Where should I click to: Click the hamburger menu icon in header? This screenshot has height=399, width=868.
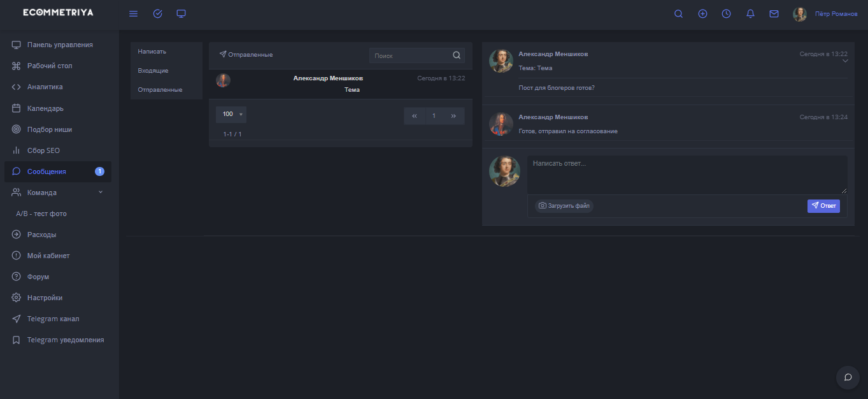[133, 14]
